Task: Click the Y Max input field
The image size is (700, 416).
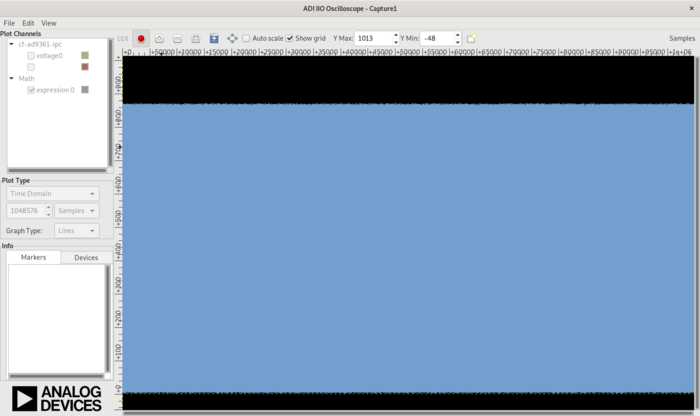Action: (x=373, y=38)
